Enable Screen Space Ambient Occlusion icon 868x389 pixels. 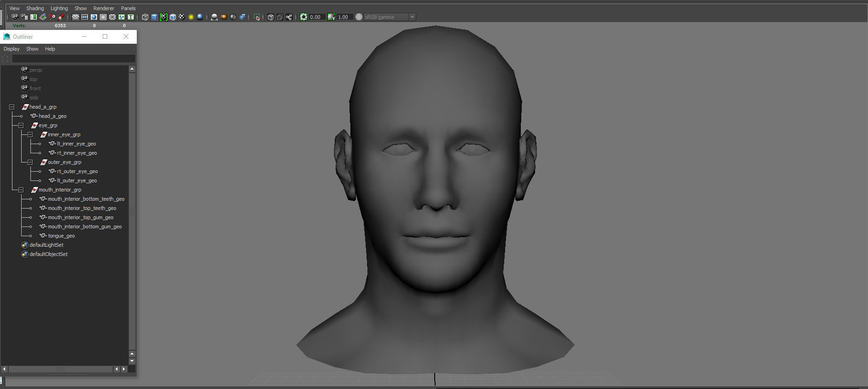[214, 17]
